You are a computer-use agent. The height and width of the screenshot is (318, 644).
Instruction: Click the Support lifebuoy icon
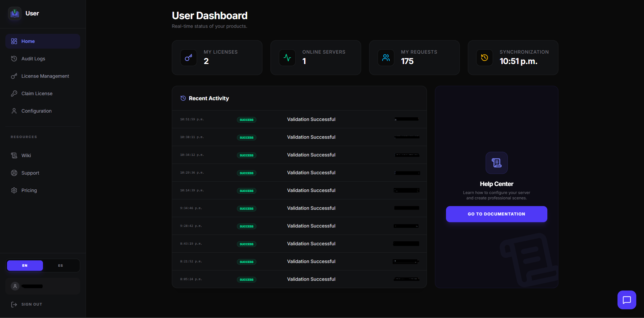pos(14,173)
